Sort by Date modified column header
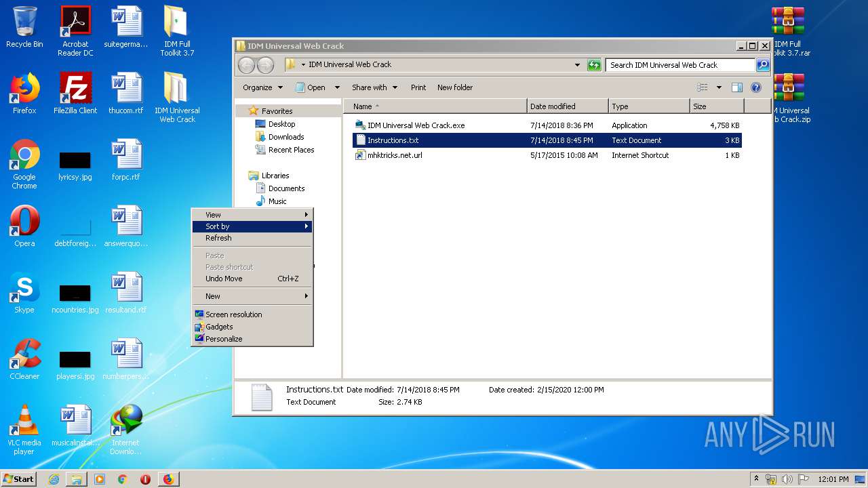 (568, 106)
